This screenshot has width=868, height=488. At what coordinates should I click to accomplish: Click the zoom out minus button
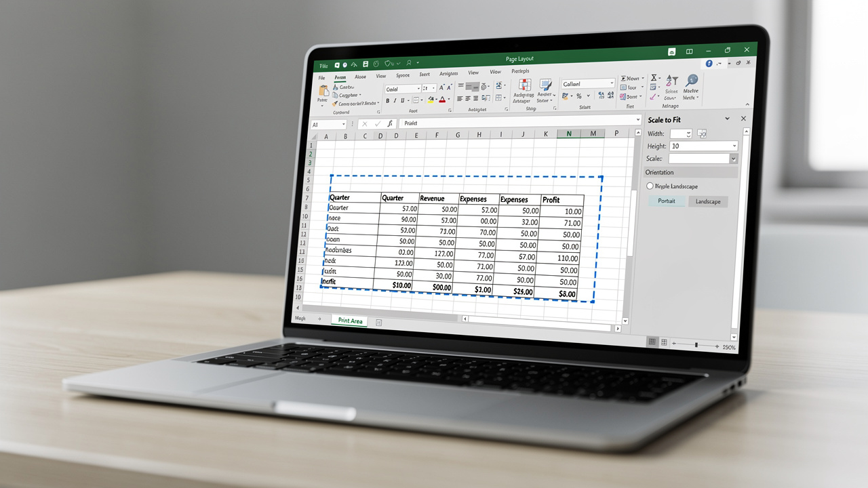674,344
